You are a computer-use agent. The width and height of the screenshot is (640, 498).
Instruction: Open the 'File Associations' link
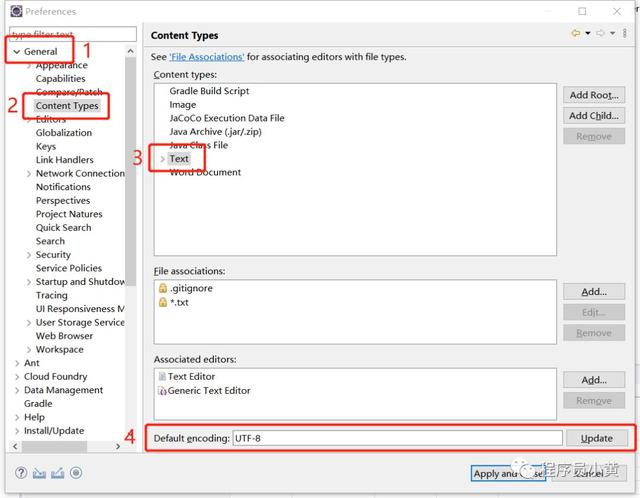tap(207, 57)
